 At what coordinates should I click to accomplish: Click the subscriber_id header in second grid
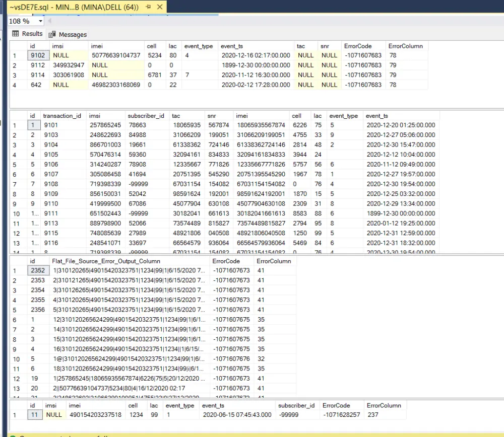pyautogui.click(x=146, y=116)
